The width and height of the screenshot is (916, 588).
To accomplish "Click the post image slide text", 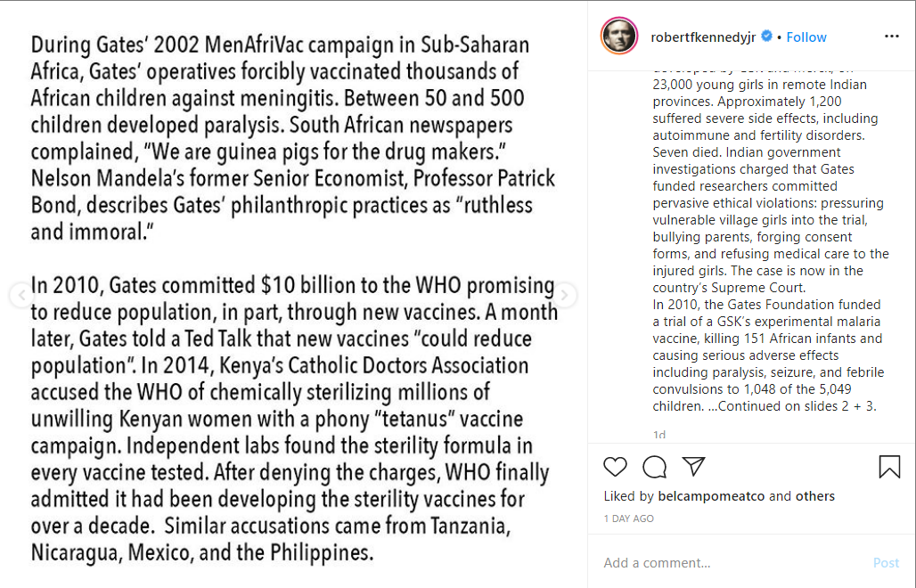I will point(294,294).
